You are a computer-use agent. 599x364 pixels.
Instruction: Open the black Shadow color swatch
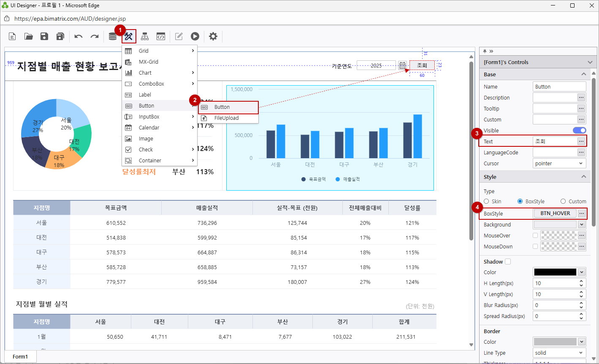point(555,272)
